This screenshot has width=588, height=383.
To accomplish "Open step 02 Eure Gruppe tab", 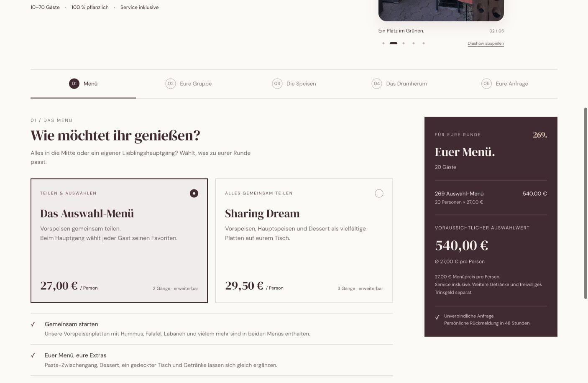I will [189, 84].
